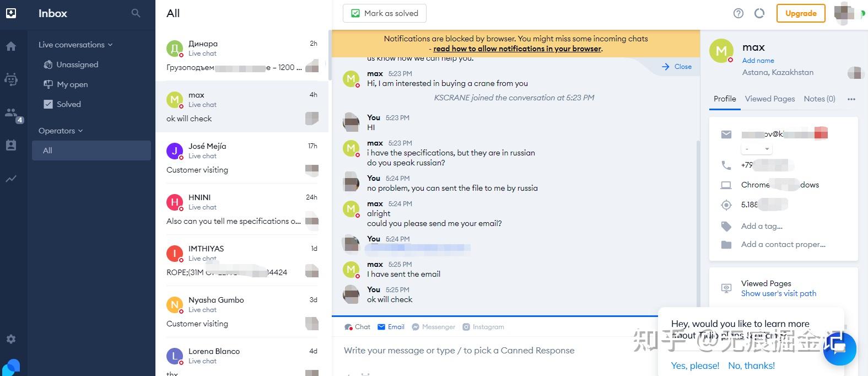Image resolution: width=868 pixels, height=376 pixels.
Task: Expand the Operators section chevron
Action: (80, 131)
